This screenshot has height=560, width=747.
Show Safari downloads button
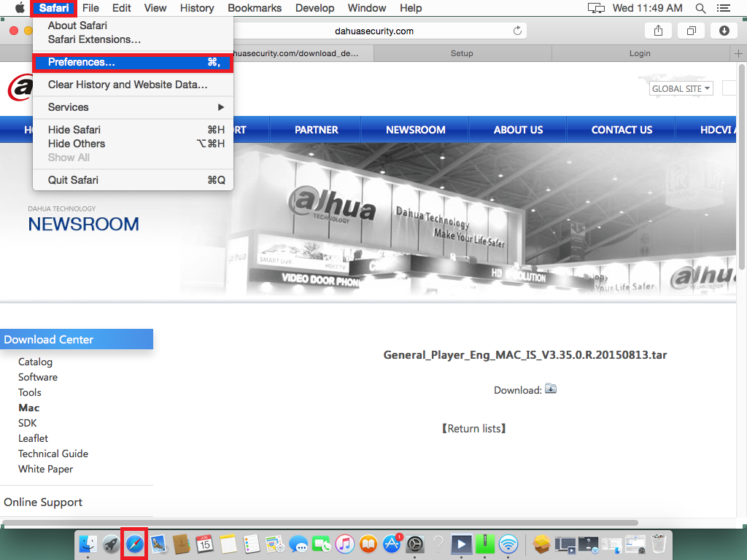click(x=724, y=31)
